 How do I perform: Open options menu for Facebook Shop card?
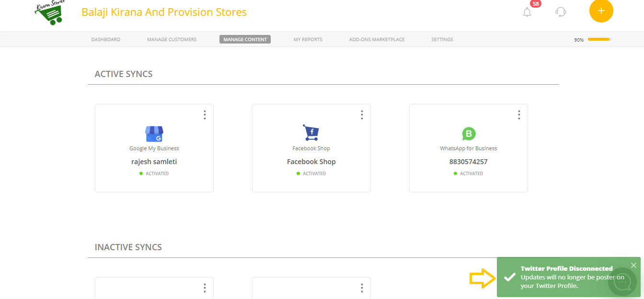[x=362, y=115]
